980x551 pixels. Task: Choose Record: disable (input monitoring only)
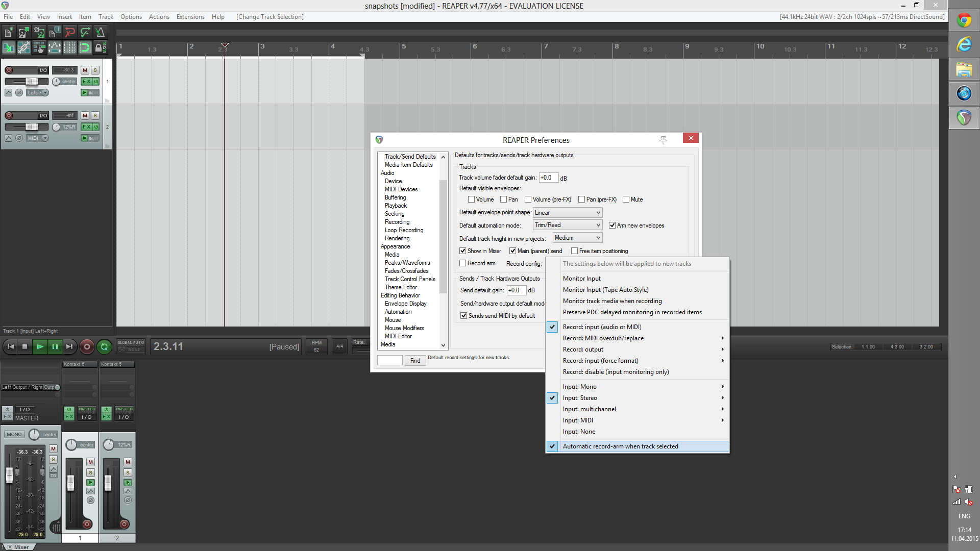tap(638, 372)
